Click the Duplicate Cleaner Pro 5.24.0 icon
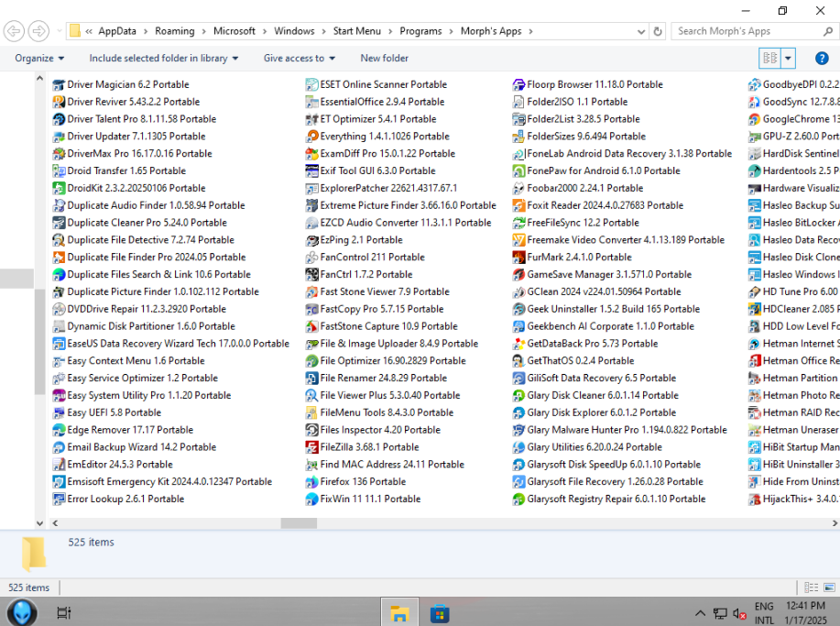The height and width of the screenshot is (626, 840). 59,223
